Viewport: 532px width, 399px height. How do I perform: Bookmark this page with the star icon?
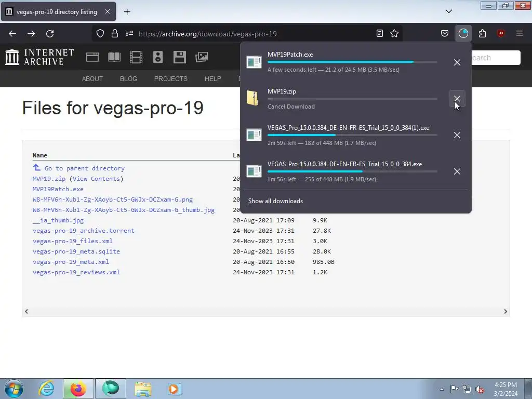click(x=394, y=33)
